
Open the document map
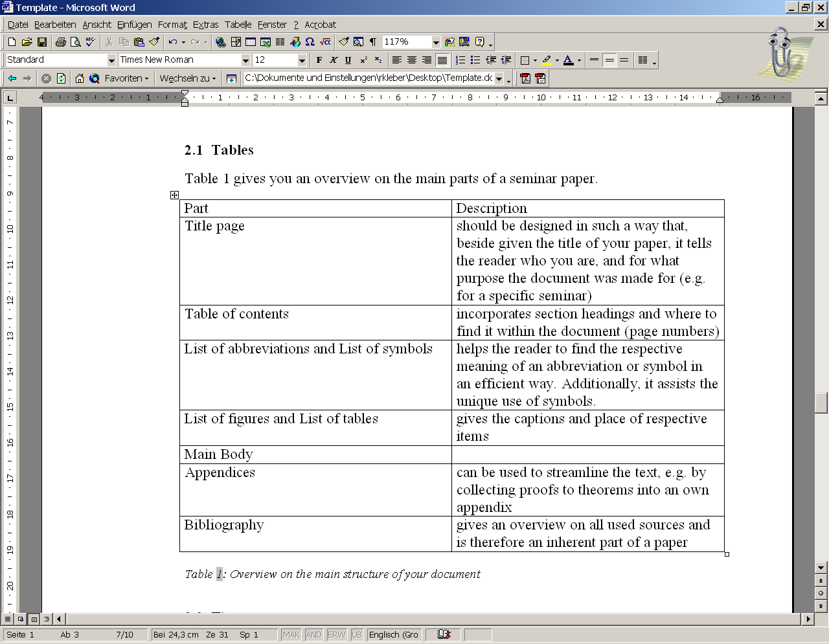(358, 42)
